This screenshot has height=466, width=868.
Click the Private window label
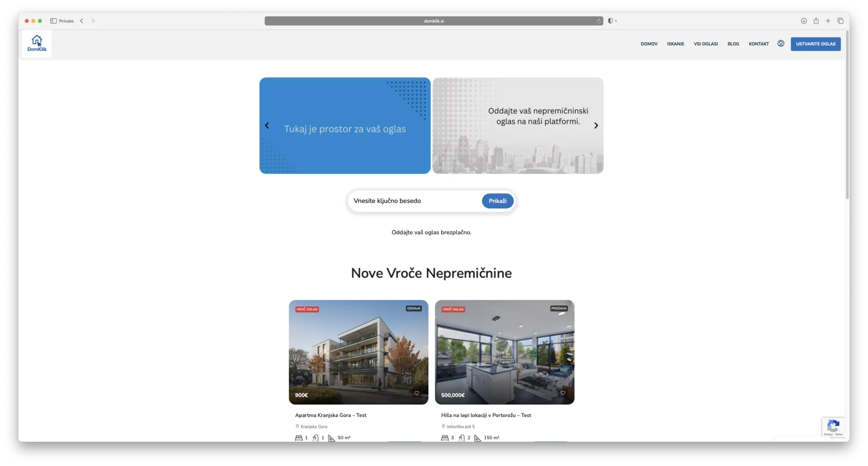tap(66, 21)
